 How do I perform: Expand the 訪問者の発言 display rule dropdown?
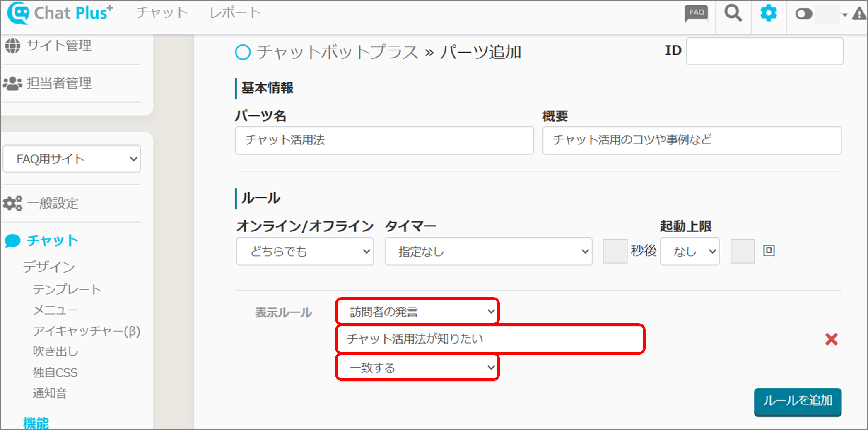pyautogui.click(x=417, y=311)
